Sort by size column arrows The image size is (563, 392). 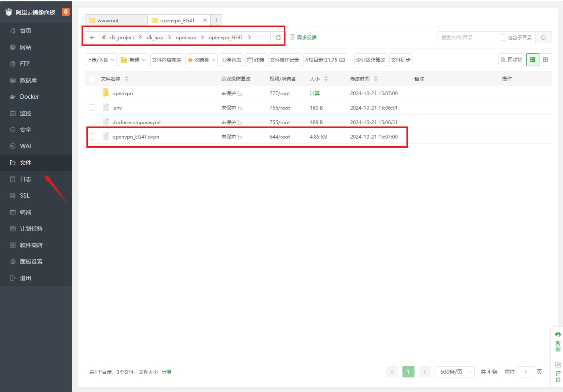(326, 79)
